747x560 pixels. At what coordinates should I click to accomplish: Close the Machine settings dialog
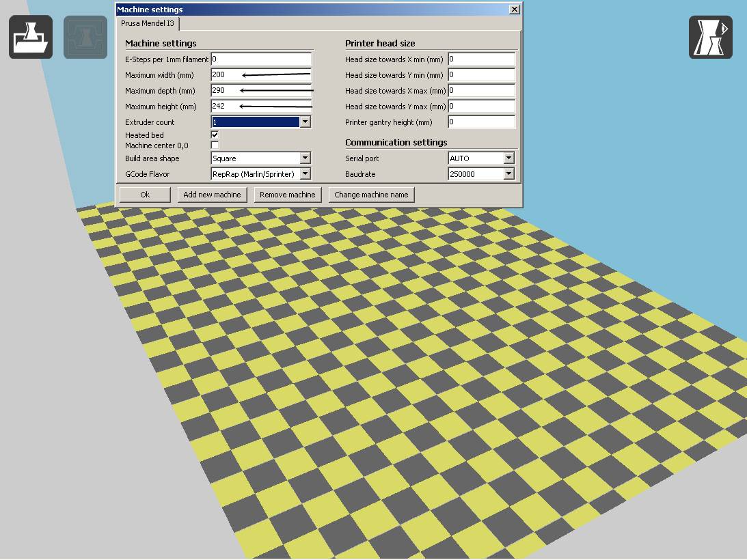click(x=514, y=10)
